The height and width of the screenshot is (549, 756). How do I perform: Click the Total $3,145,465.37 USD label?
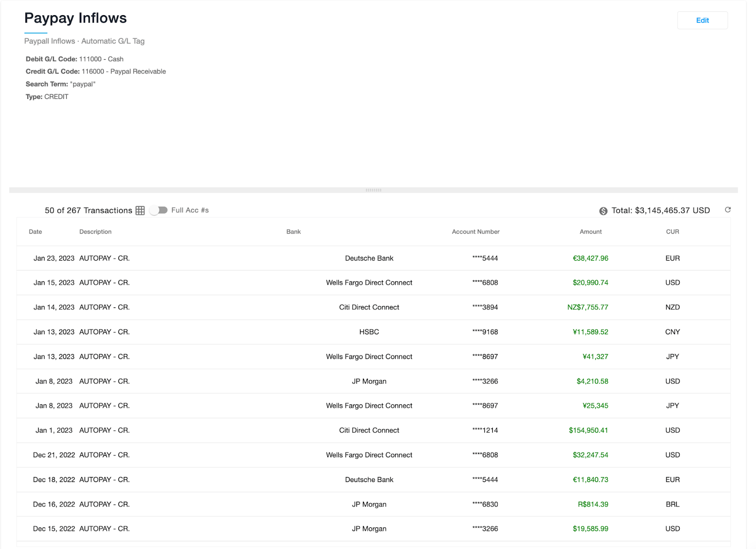tap(661, 210)
